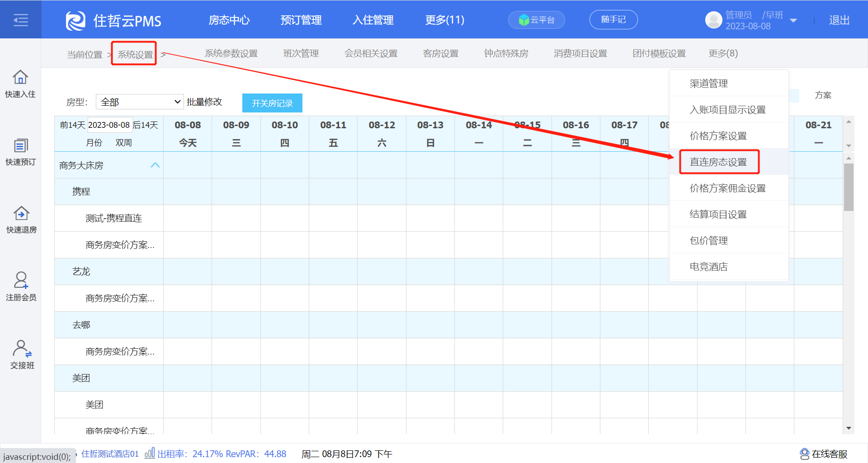
Task: Select 直连房态设置 menu entry
Action: [x=729, y=162]
